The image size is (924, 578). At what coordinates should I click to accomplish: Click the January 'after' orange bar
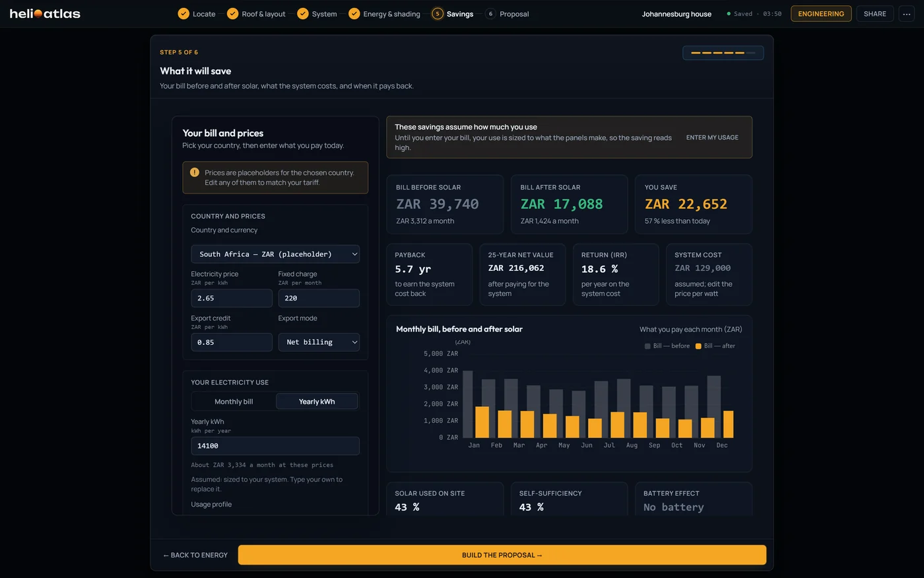click(x=482, y=422)
